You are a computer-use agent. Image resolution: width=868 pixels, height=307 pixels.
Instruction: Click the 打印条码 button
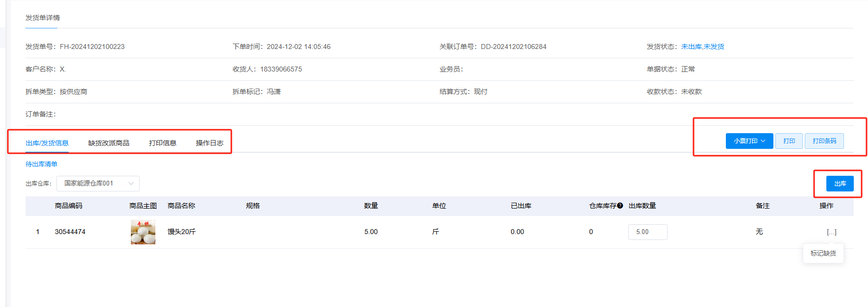(824, 141)
